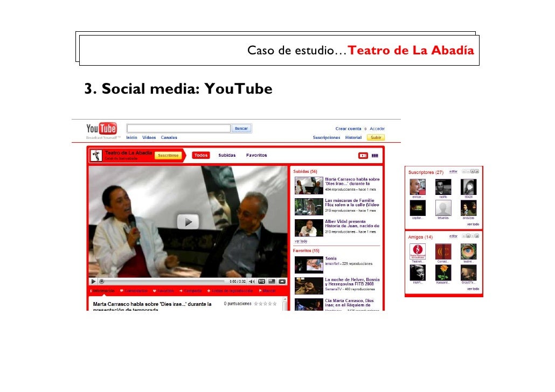Click the play button in the player controls
Screen dimensions: 555x392
pyautogui.click(x=93, y=282)
